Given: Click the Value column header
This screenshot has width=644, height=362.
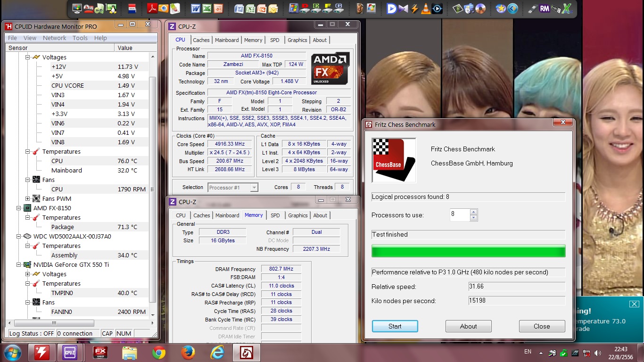Looking at the screenshot, I should [136, 48].
